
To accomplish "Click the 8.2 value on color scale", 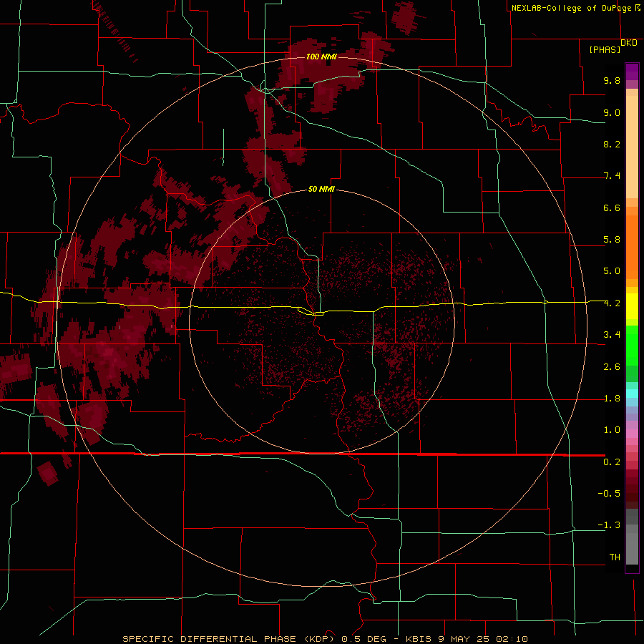I will pos(612,144).
